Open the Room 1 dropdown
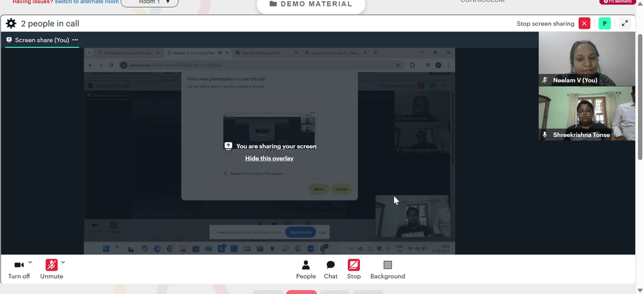 coord(149,3)
